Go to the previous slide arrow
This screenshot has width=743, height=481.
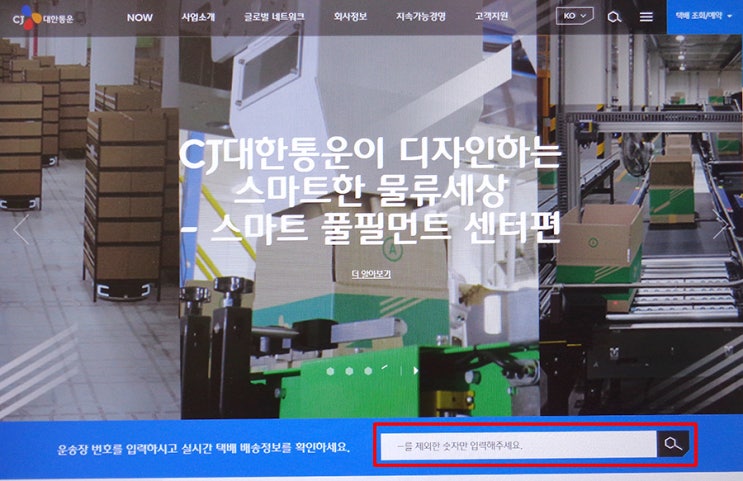click(22, 230)
